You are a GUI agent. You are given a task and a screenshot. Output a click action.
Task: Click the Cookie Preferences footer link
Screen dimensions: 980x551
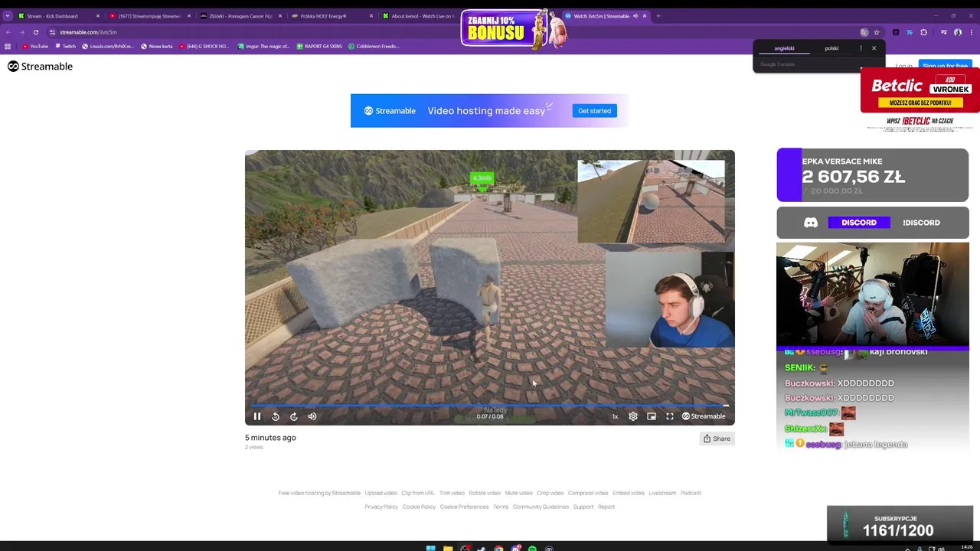click(464, 507)
